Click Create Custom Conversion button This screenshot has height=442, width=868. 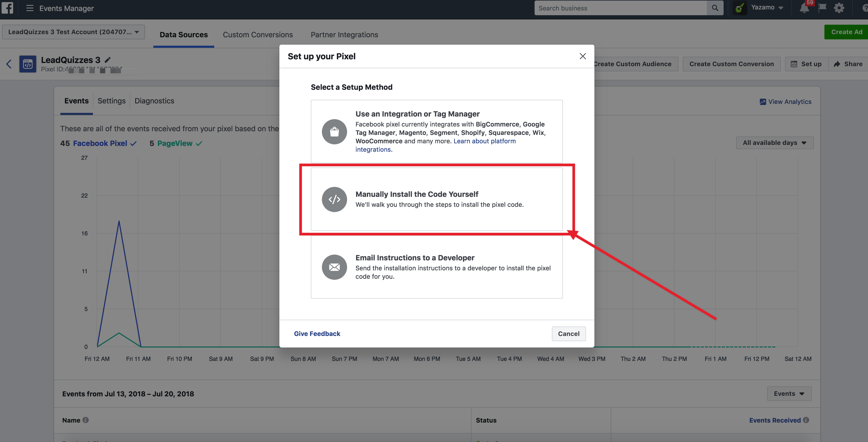(731, 64)
